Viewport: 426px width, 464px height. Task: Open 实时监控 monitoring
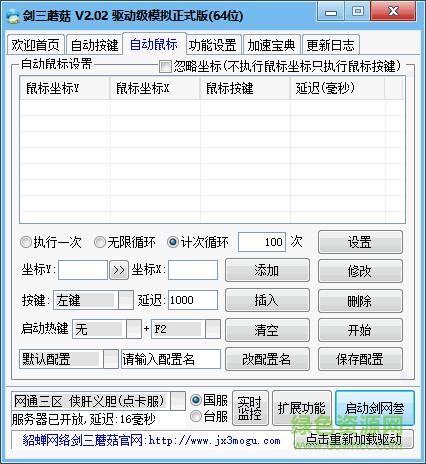pos(250,408)
